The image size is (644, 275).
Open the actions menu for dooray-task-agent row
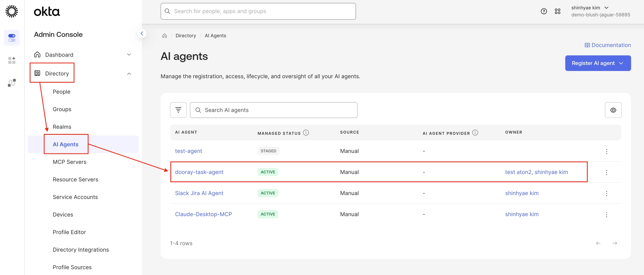pyautogui.click(x=607, y=172)
